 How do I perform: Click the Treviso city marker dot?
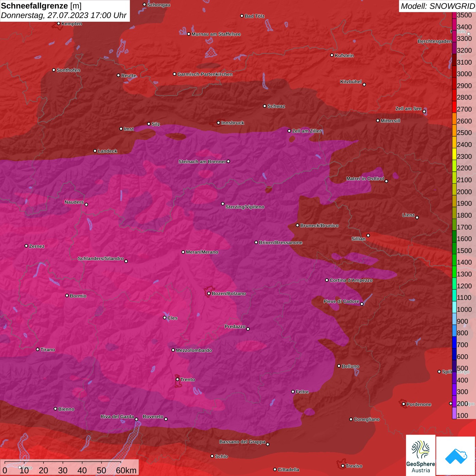click(343, 466)
